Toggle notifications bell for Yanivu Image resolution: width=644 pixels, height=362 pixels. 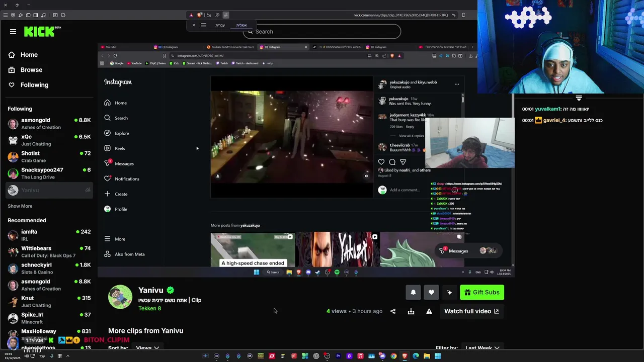[x=413, y=293]
